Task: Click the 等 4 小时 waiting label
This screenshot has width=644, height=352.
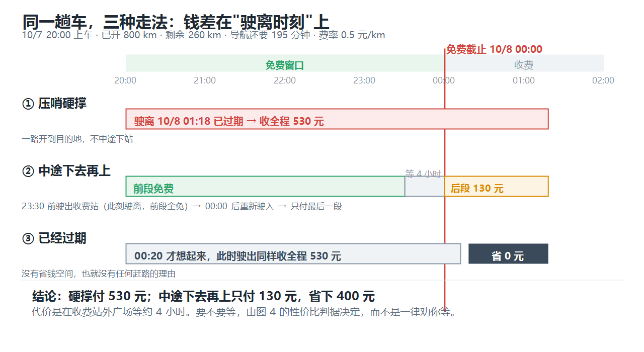Action: click(x=423, y=174)
